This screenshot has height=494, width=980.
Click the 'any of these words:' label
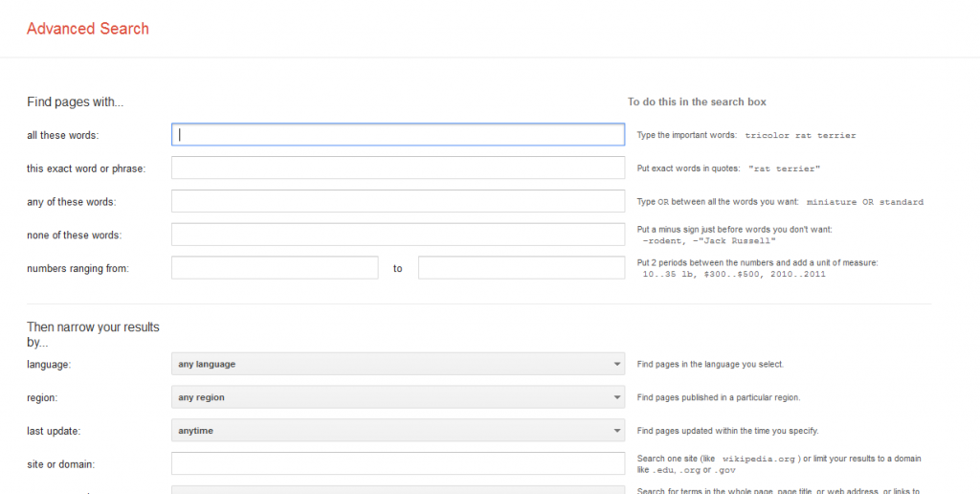point(71,202)
